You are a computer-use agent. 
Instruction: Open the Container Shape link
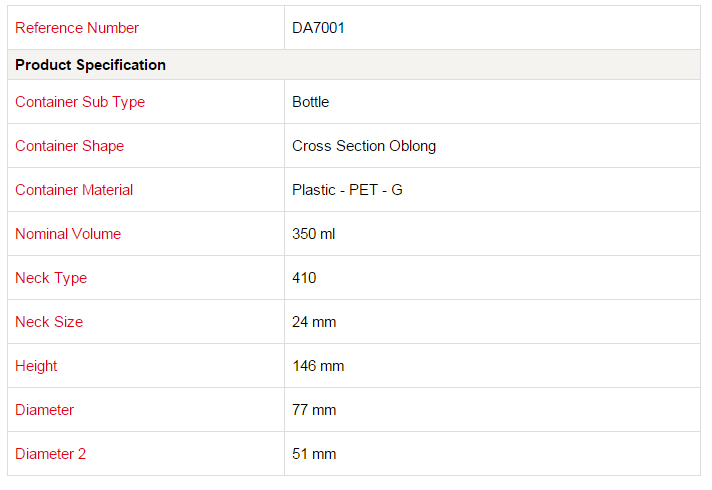69,146
